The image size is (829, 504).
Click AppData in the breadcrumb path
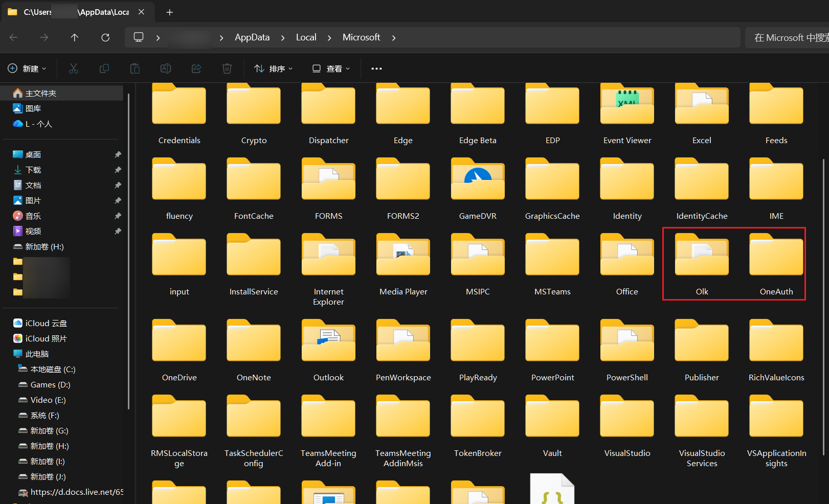click(252, 37)
